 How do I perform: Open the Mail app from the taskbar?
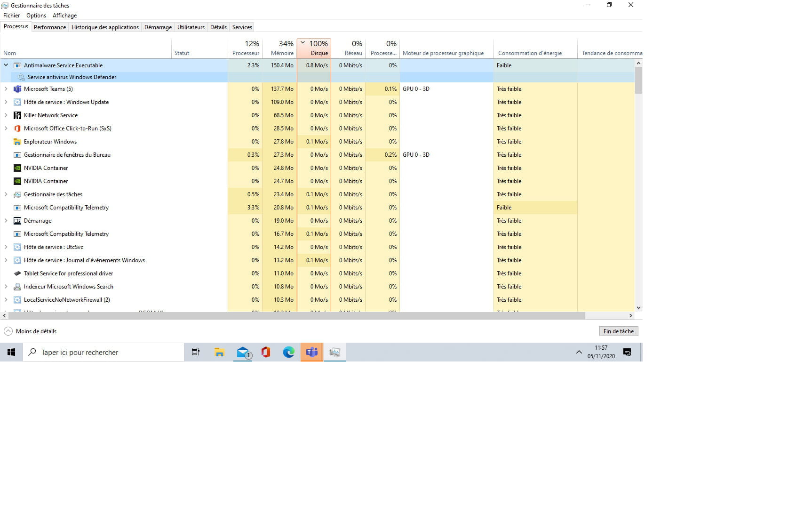(x=243, y=352)
